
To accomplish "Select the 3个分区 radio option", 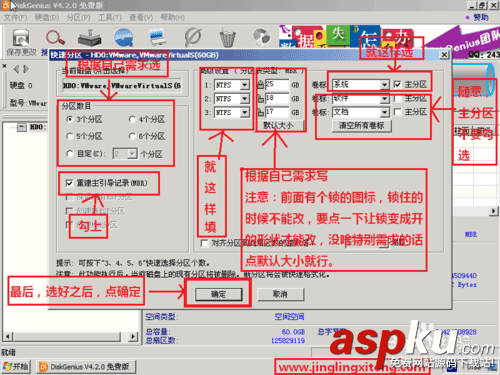I will click(70, 119).
